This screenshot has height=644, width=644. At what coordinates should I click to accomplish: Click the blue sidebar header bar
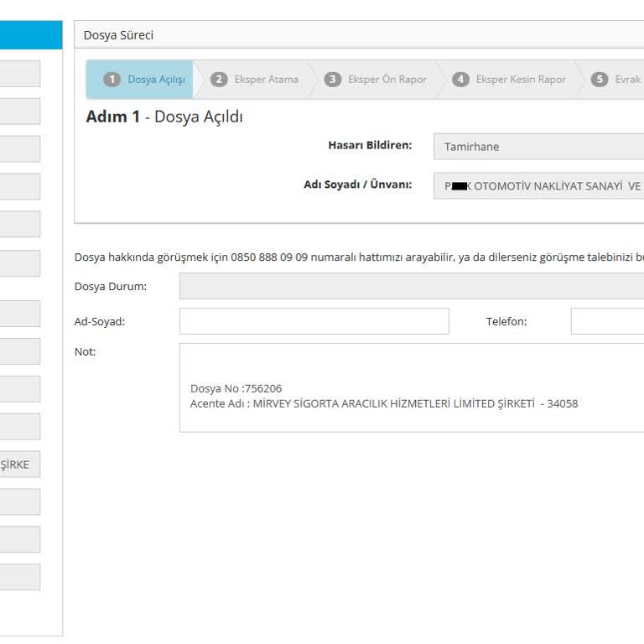coord(30,35)
